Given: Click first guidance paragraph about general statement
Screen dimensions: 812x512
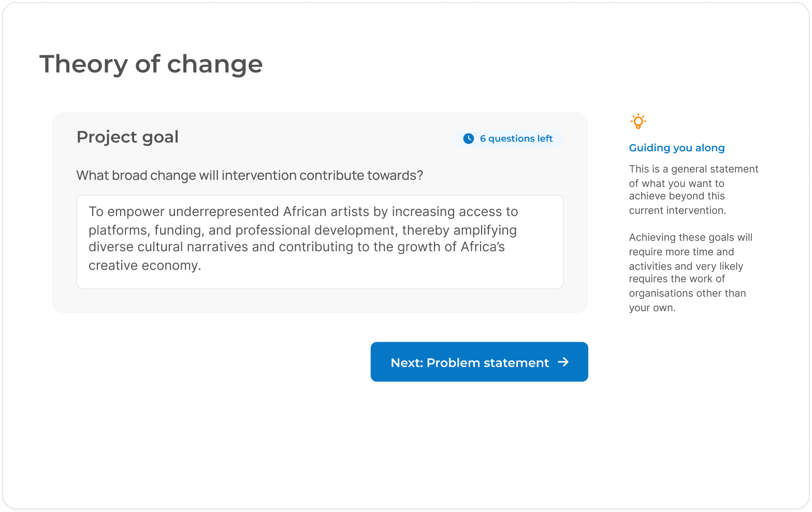Looking at the screenshot, I should [x=693, y=189].
